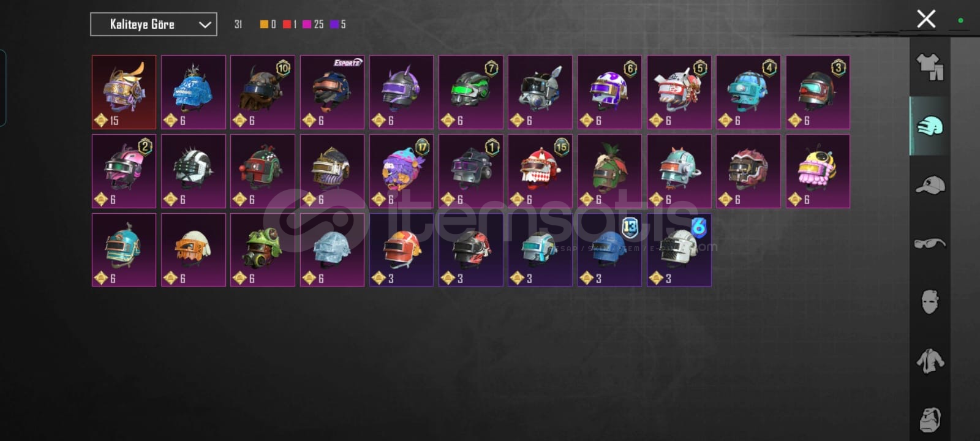The height and width of the screenshot is (441, 980).
Task: Select the green frog gas-mask helmet
Action: pos(263,250)
